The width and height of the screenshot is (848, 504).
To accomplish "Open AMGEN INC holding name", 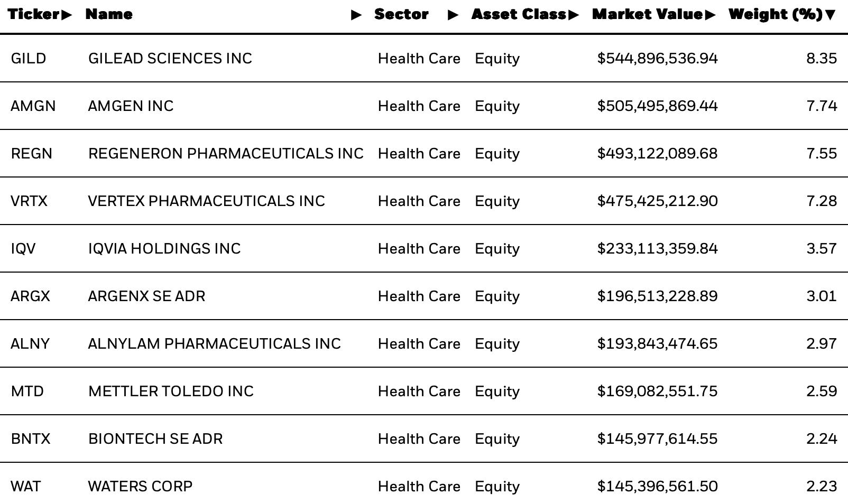I will coord(131,106).
